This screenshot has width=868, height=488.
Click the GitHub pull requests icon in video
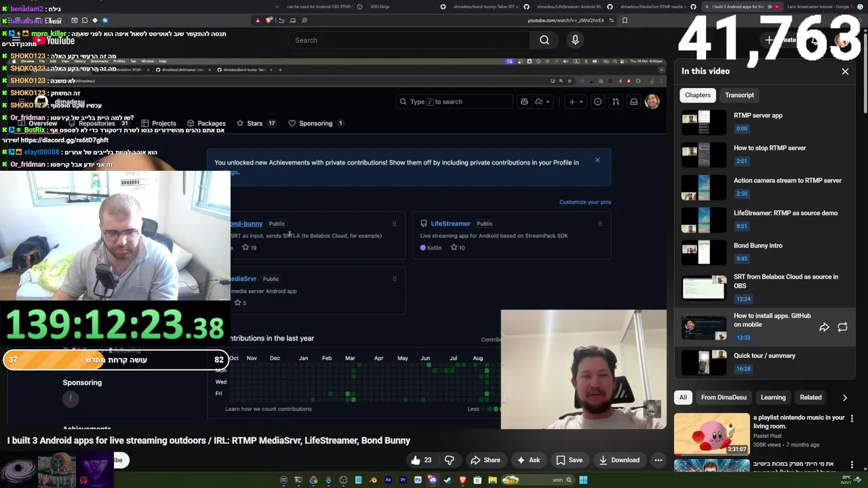pyautogui.click(x=616, y=102)
